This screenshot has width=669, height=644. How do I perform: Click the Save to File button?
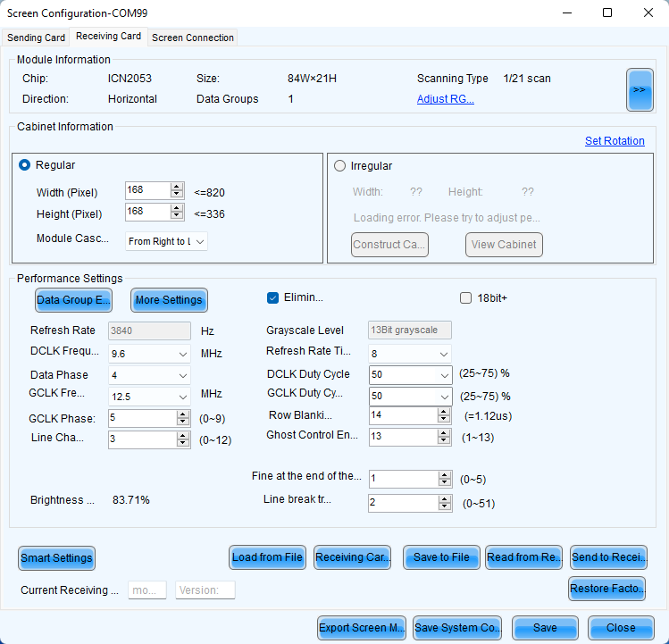[x=441, y=557]
